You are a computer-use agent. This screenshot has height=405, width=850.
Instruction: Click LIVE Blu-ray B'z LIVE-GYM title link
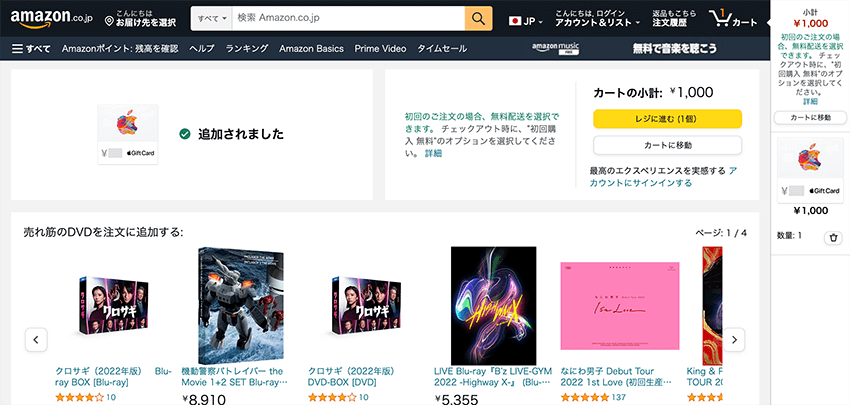(493, 377)
